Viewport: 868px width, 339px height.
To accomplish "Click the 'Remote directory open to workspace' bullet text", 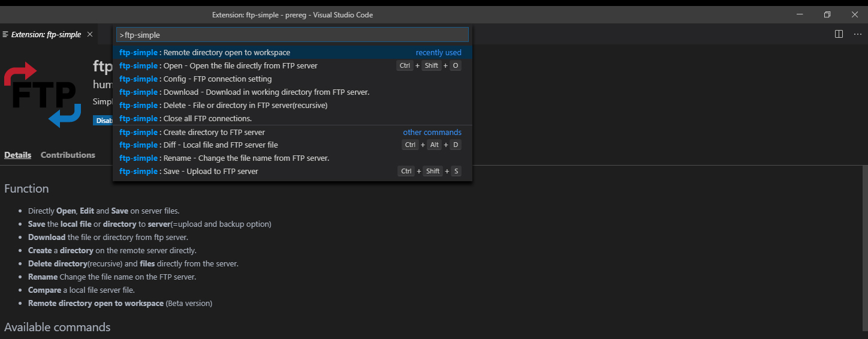I will coord(120,304).
